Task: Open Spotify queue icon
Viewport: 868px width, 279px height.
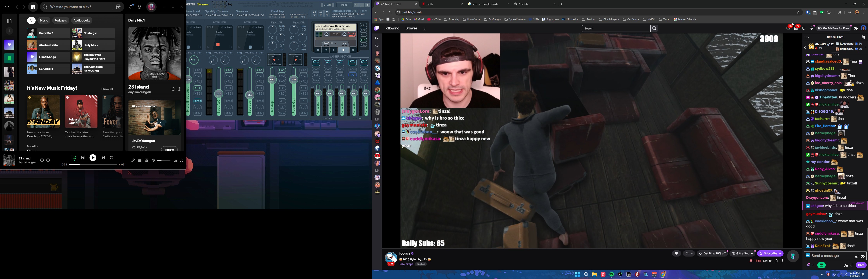Action: 140,160
